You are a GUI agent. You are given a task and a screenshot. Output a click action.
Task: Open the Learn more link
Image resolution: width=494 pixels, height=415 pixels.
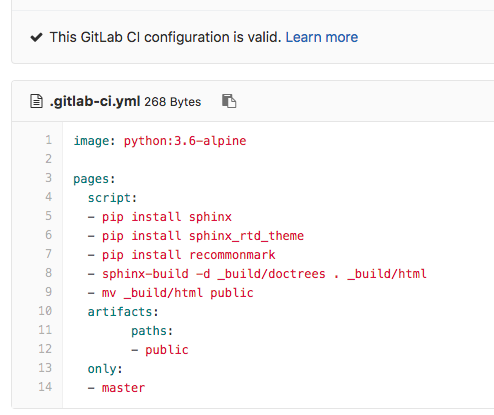pos(322,37)
